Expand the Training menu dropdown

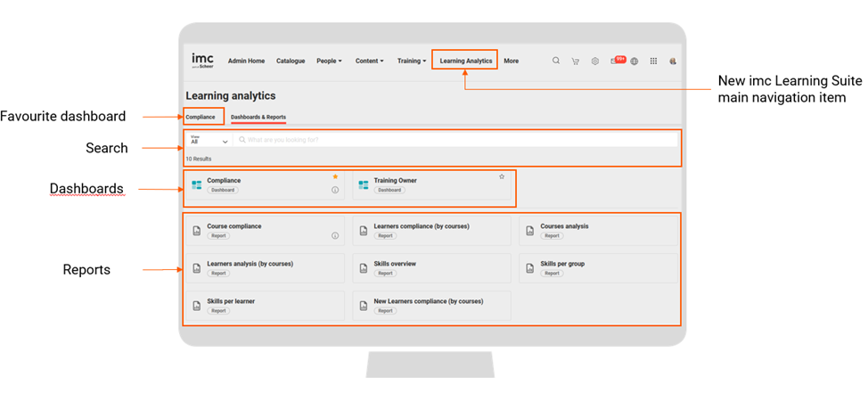[412, 61]
